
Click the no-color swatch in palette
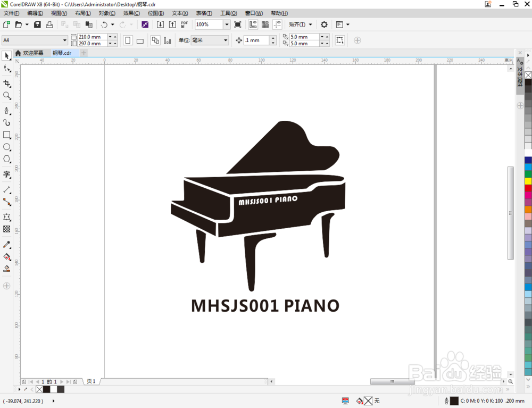pyautogui.click(x=528, y=76)
